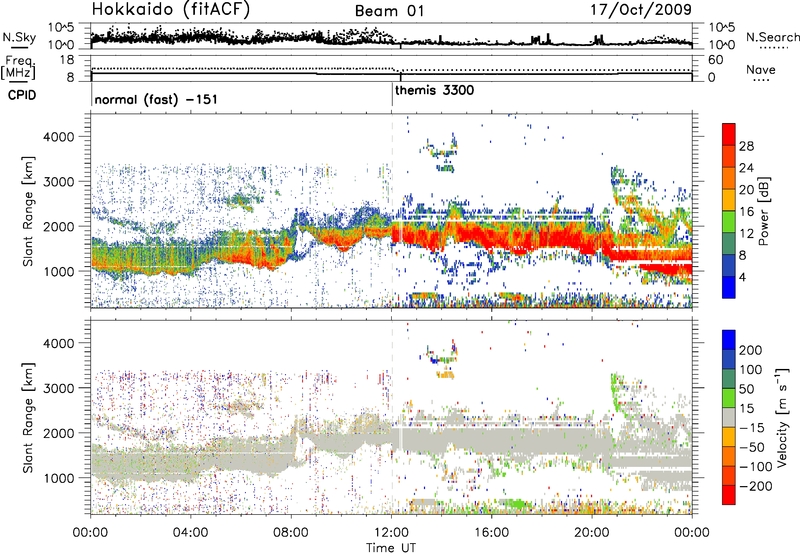Click the '12' tick on Power colorbar
800x554 pixels.
pos(746,234)
